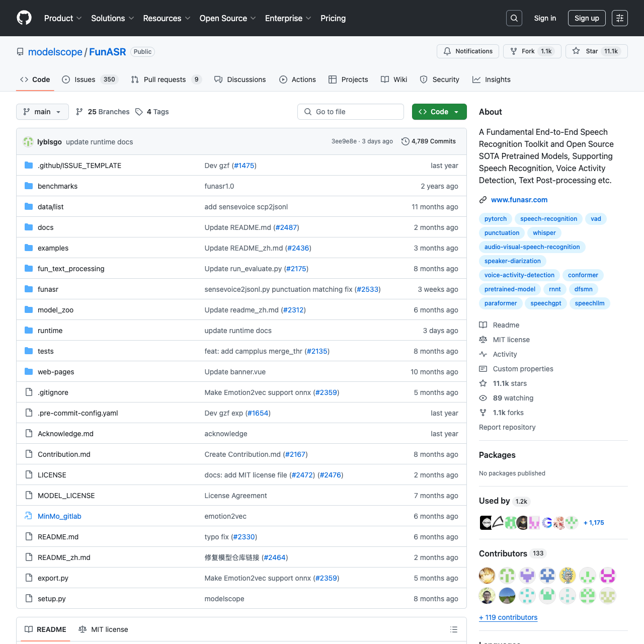Screen dimensions: 644x644
Task: Expand the Product menu
Action: click(63, 18)
